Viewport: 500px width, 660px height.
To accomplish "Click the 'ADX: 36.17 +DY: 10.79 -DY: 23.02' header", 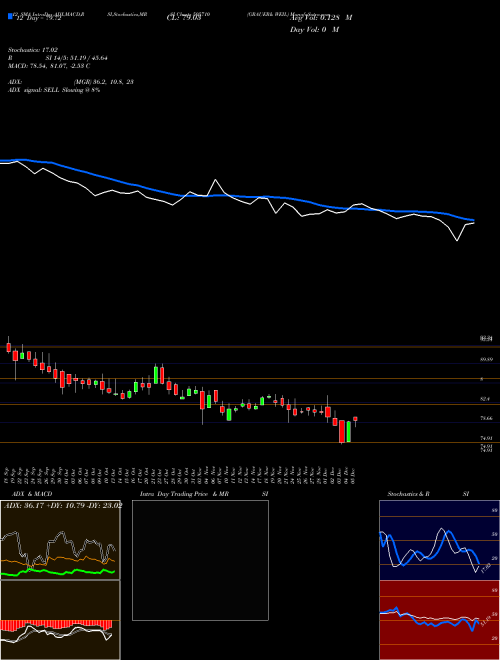I will pyautogui.click(x=63, y=506).
